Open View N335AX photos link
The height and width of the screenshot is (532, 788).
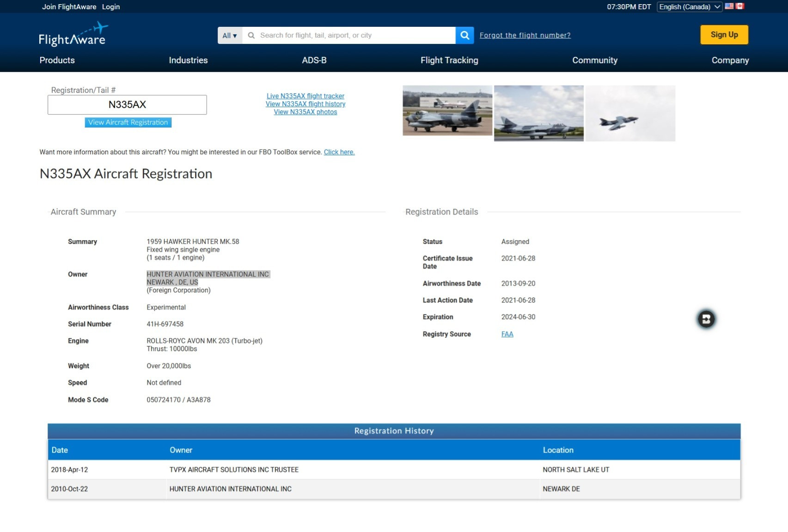305,112
